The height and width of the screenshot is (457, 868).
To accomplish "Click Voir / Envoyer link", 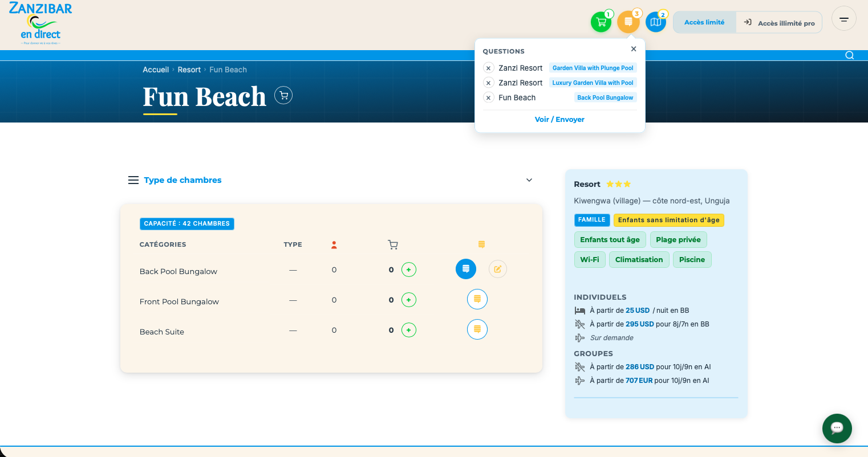I will [x=559, y=119].
